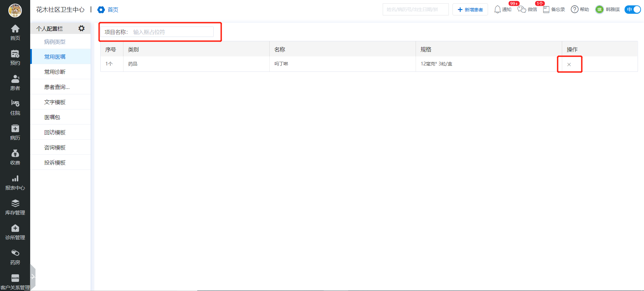
Task: Click the blue 首页 gear icon in header
Action: [101, 10]
